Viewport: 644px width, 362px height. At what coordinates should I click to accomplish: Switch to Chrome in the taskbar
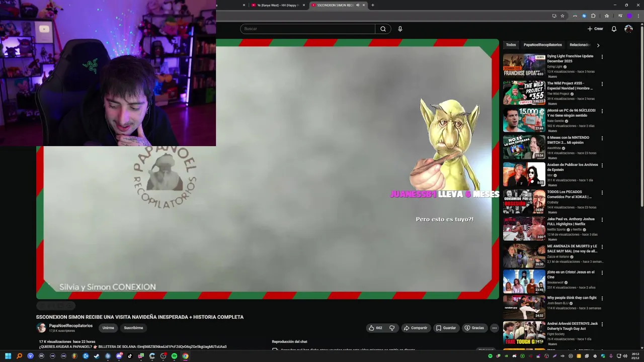click(x=185, y=356)
